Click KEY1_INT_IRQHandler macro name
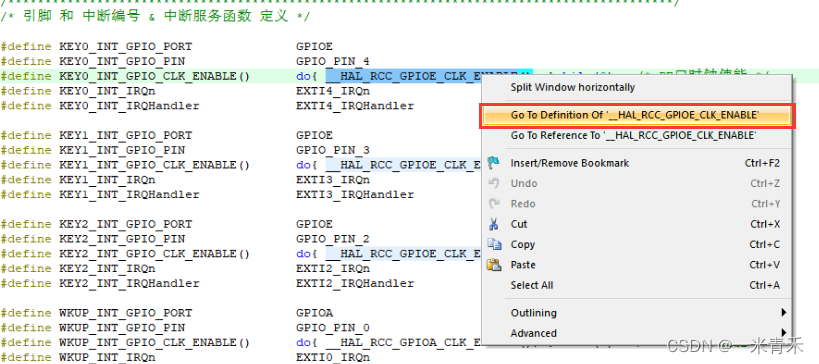 pos(130,194)
